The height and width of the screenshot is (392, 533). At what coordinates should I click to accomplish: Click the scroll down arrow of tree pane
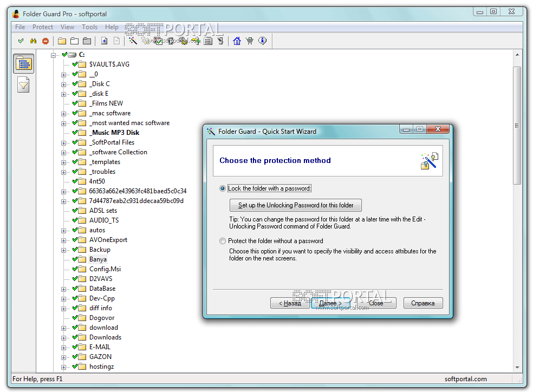pos(517,367)
